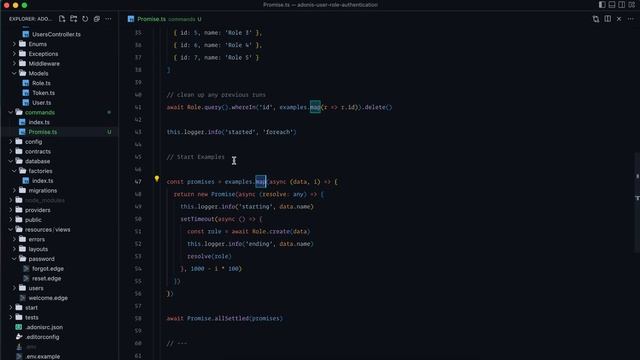Click the commands breadcrumb next to tab
Screen dimensions: 640x360
tap(182, 19)
